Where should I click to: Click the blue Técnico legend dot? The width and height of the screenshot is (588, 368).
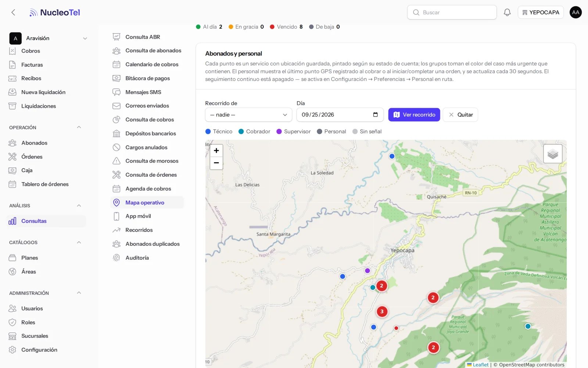pyautogui.click(x=208, y=131)
